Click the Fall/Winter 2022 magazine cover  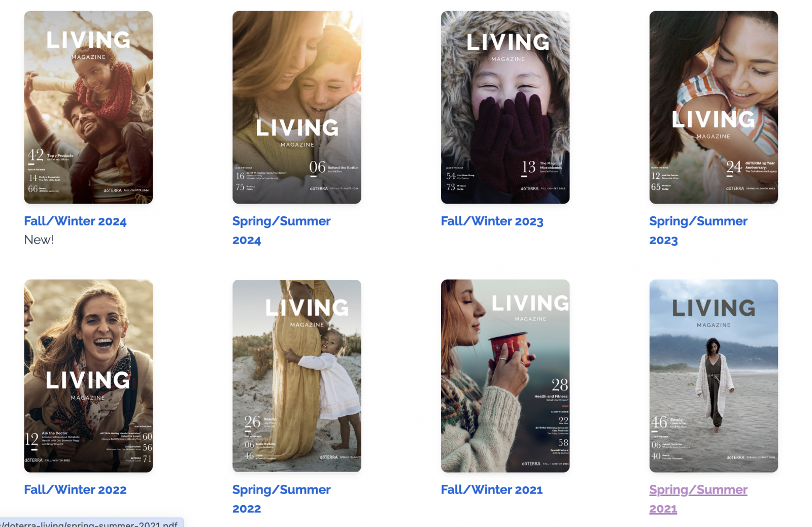(x=88, y=376)
